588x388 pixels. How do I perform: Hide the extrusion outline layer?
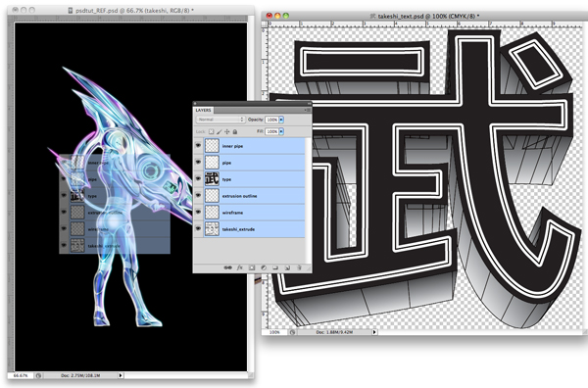[198, 195]
